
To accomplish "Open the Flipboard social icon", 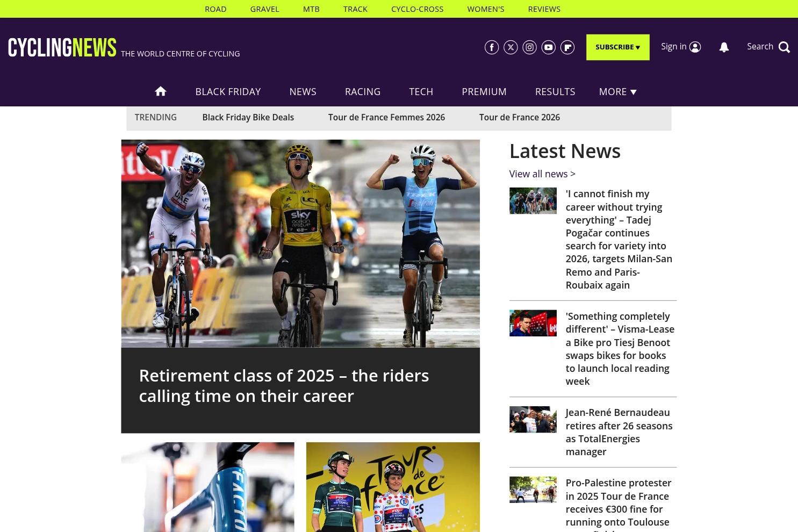I will pyautogui.click(x=567, y=47).
